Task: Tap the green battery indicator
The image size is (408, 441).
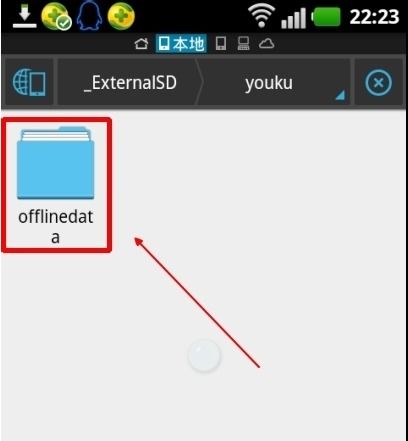Action: click(x=326, y=17)
